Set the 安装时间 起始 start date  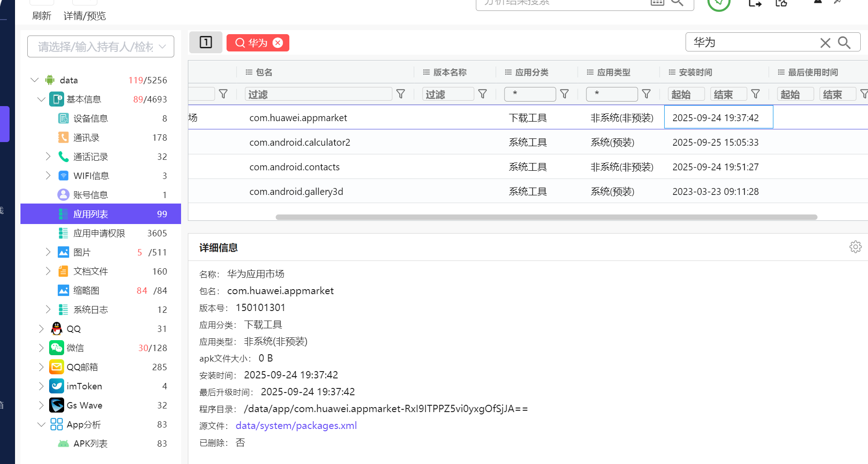tap(686, 94)
